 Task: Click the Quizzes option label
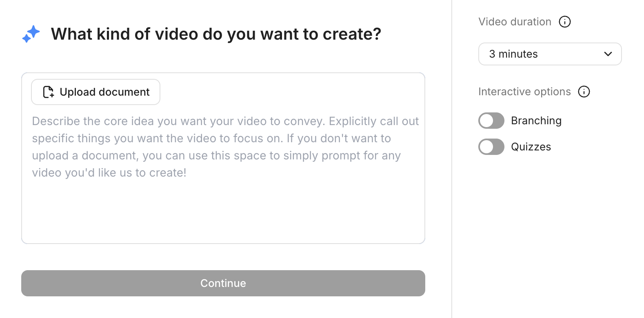(531, 147)
